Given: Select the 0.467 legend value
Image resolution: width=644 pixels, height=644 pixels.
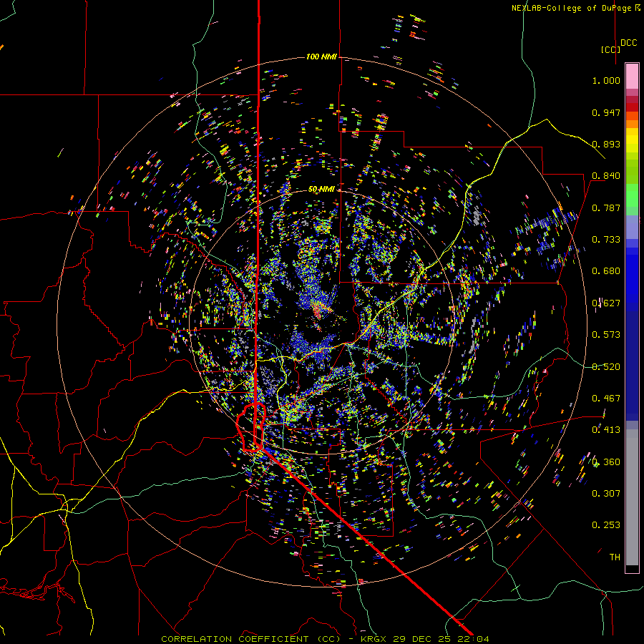Looking at the screenshot, I should point(606,399).
